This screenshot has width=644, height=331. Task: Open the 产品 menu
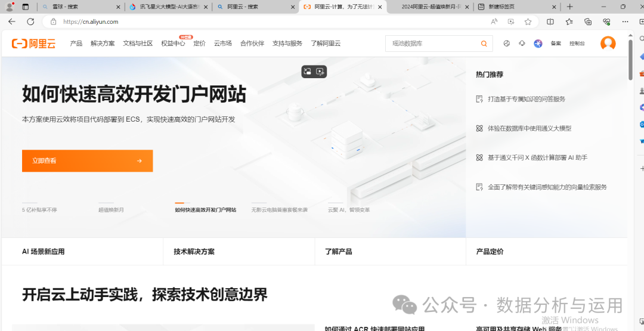coord(76,44)
